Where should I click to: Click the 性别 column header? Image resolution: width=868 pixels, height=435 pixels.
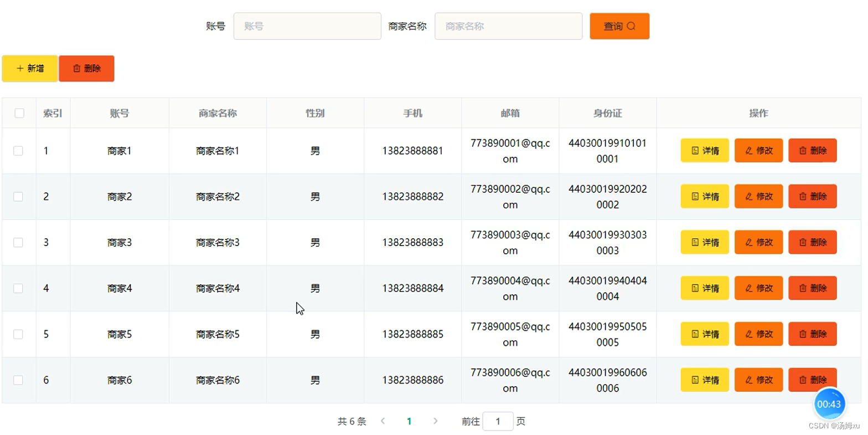click(x=315, y=113)
